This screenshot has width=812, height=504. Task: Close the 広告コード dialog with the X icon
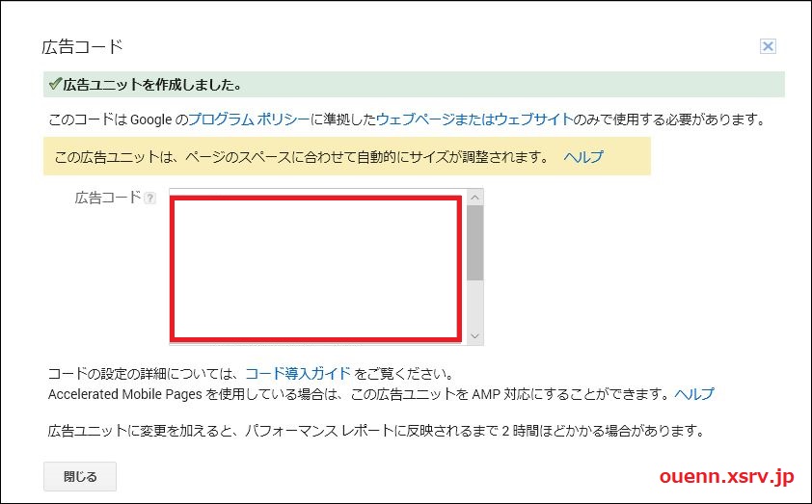coord(768,46)
